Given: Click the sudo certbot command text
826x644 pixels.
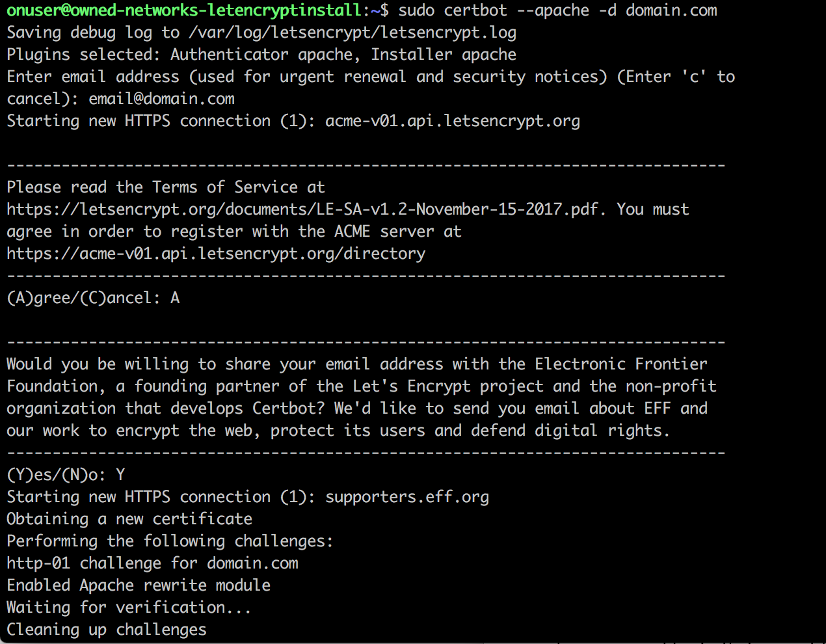Looking at the screenshot, I should (557, 10).
